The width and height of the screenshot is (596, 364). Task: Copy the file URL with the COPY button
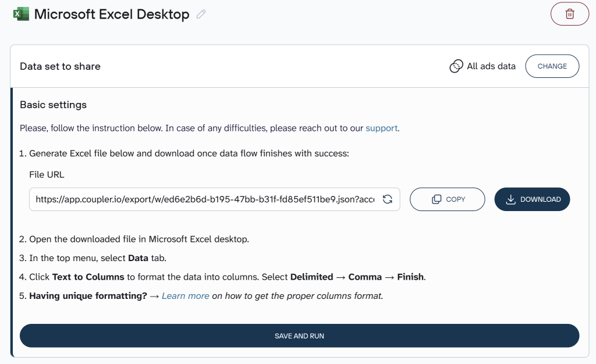coord(447,199)
